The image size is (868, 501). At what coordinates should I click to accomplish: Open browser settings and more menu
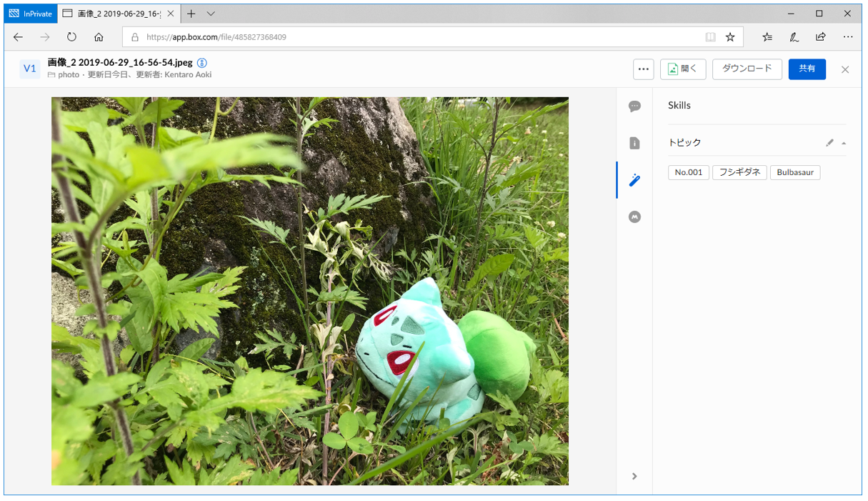click(x=848, y=37)
